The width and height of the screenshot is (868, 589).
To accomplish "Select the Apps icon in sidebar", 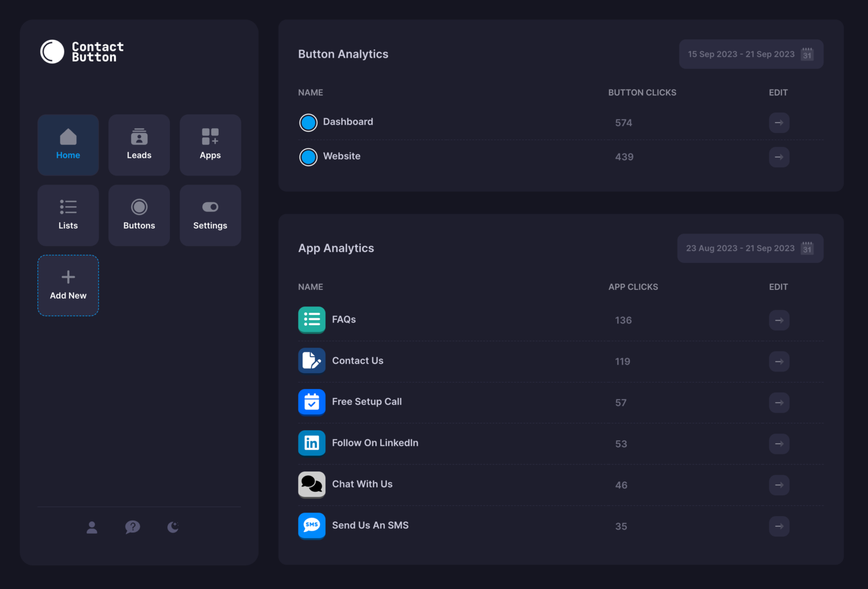I will (210, 145).
